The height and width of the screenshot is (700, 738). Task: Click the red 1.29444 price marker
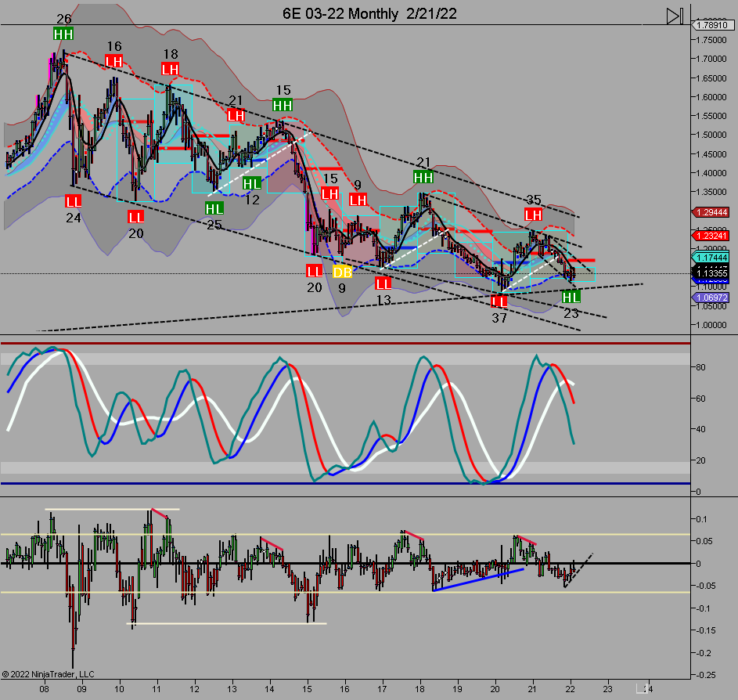coord(711,212)
